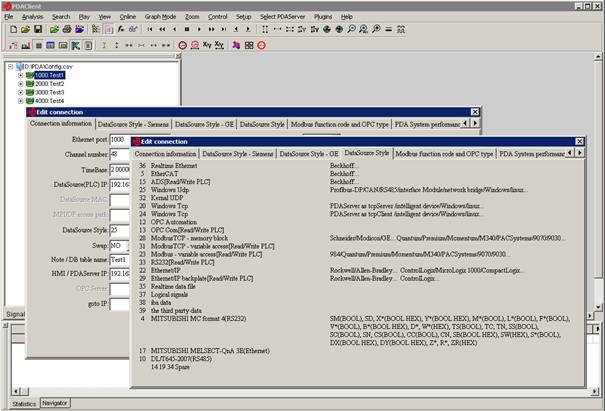Image resolution: width=605 pixels, height=411 pixels.
Task: Expand the 3000:Test3 tree node
Action: pos(20,92)
